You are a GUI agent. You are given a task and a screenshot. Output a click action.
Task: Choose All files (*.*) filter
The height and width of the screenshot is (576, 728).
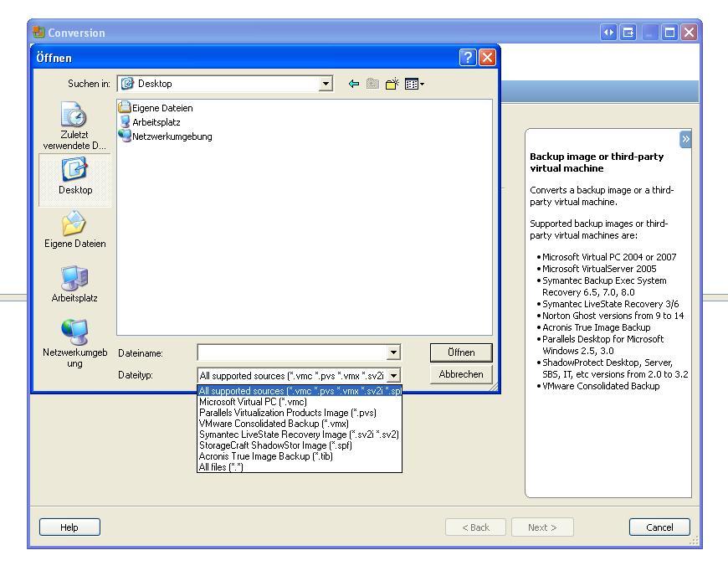300,467
